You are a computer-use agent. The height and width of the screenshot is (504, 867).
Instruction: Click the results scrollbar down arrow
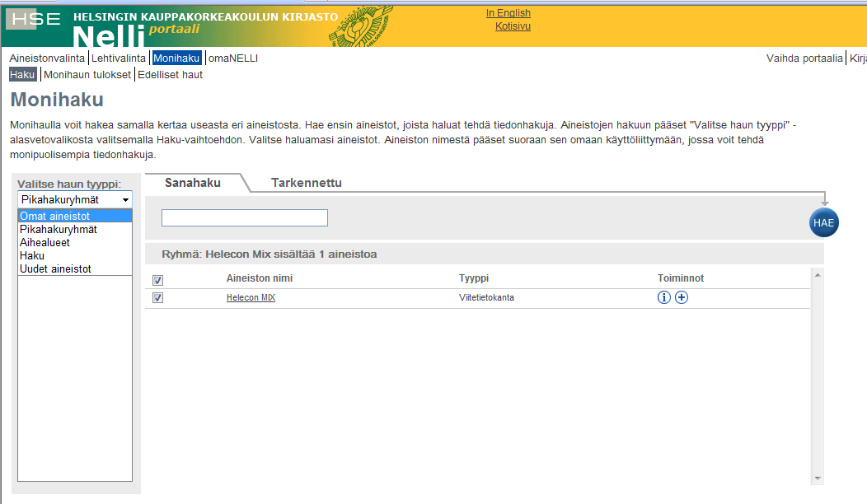(818, 478)
